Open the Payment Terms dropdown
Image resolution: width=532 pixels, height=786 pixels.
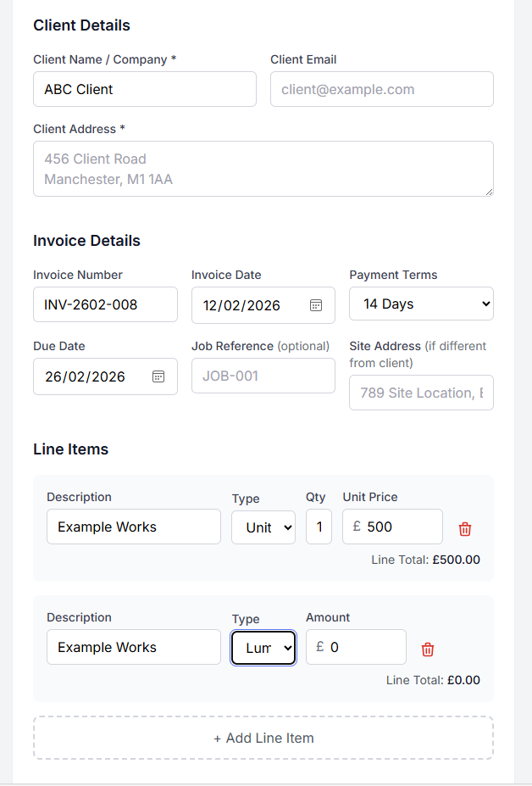pyautogui.click(x=421, y=304)
